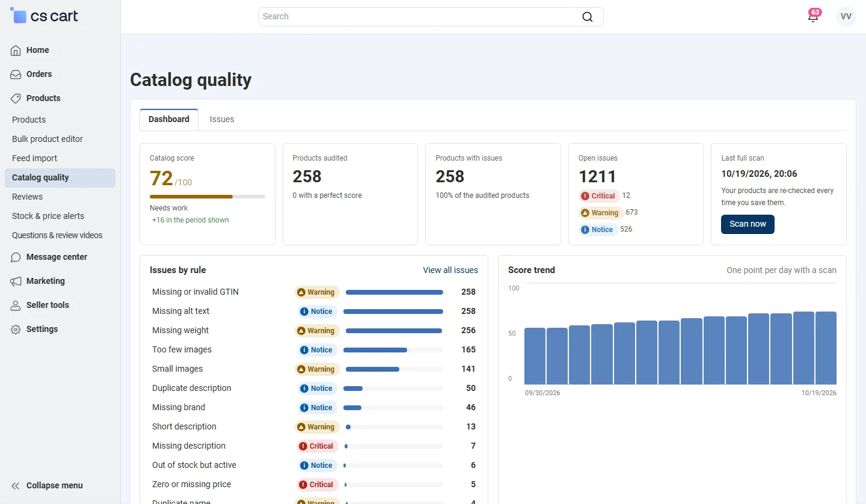Click Notice badge on Missing alt text
Image resolution: width=866 pixels, height=504 pixels.
pos(317,312)
